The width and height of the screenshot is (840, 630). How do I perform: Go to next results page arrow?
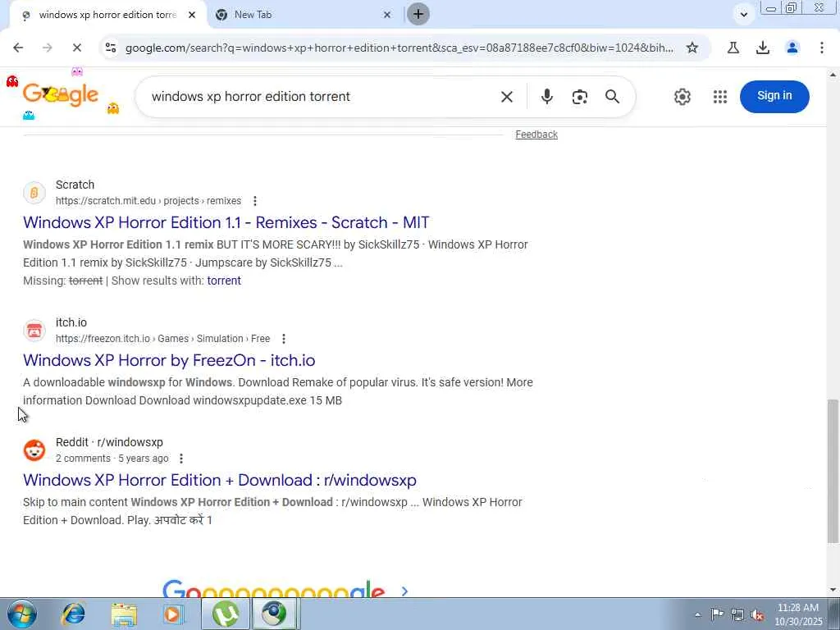tap(404, 591)
